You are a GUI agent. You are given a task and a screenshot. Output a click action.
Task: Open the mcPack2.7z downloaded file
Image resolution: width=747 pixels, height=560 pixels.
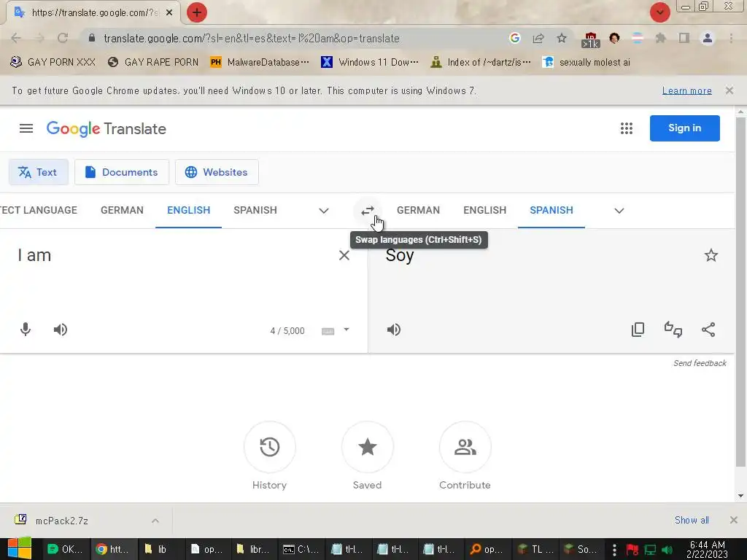pos(62,521)
